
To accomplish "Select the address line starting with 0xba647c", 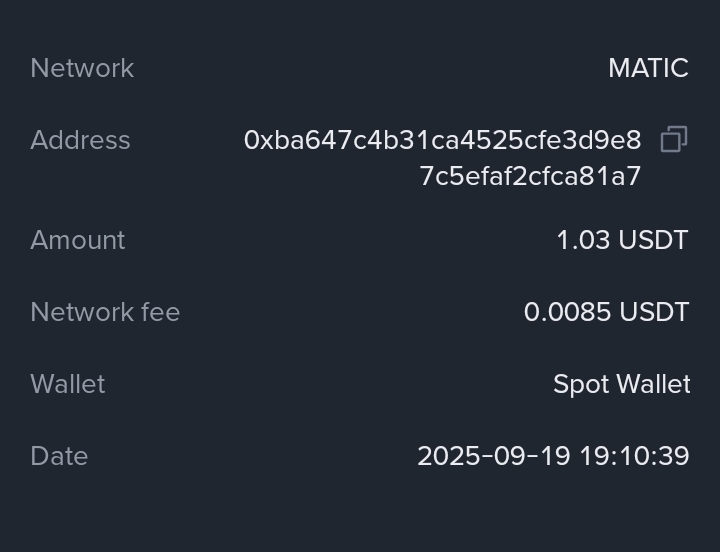I will [443, 140].
